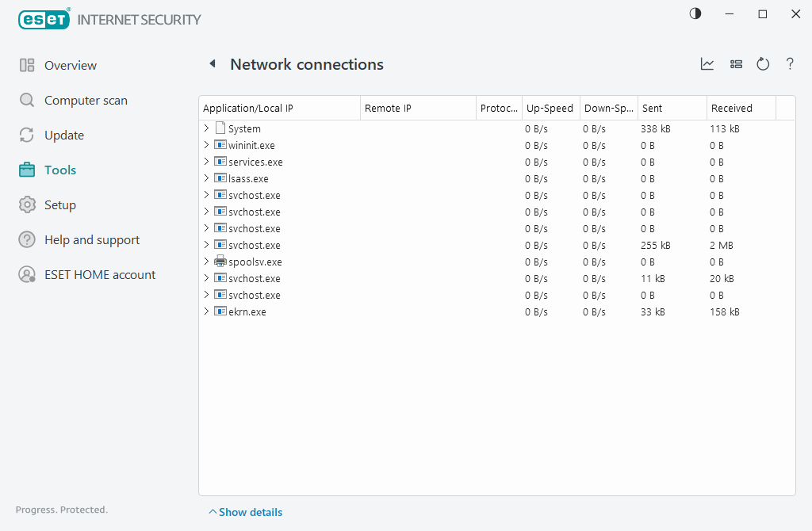Go to Computer scan

pyautogui.click(x=85, y=101)
